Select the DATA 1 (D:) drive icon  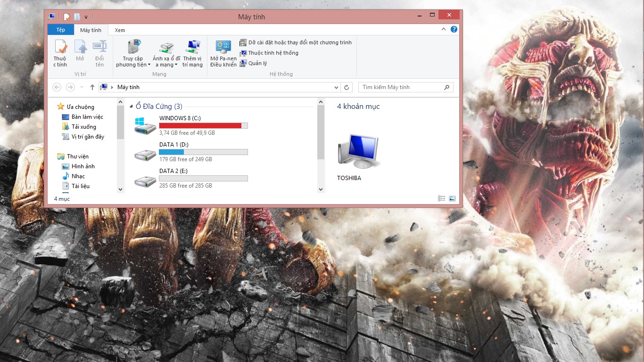coord(145,155)
